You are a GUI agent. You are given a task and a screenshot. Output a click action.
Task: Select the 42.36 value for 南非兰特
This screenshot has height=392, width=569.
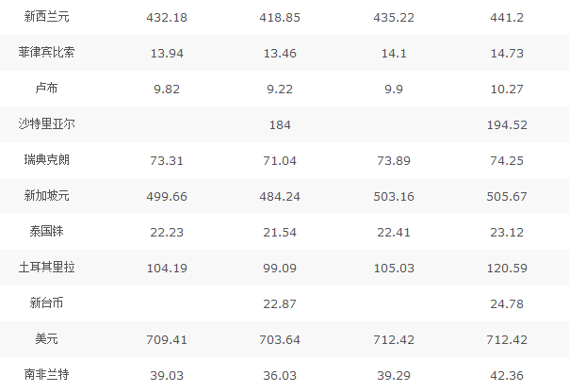(509, 375)
